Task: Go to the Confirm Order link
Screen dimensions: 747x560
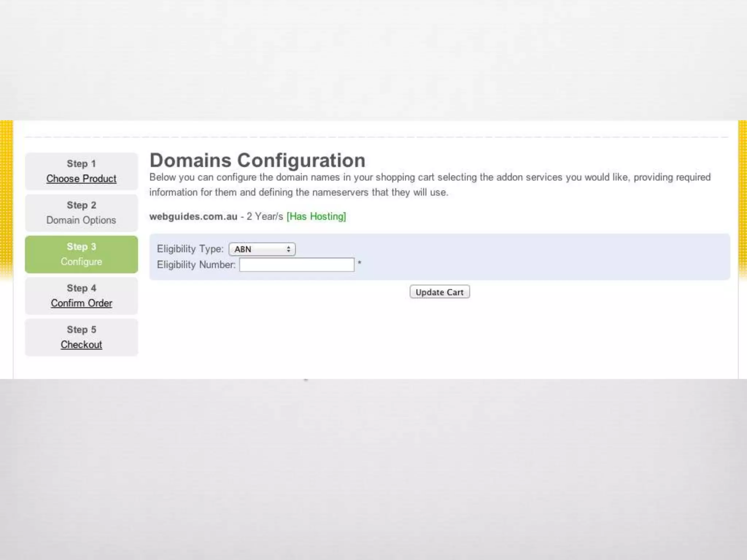Action: tap(81, 303)
